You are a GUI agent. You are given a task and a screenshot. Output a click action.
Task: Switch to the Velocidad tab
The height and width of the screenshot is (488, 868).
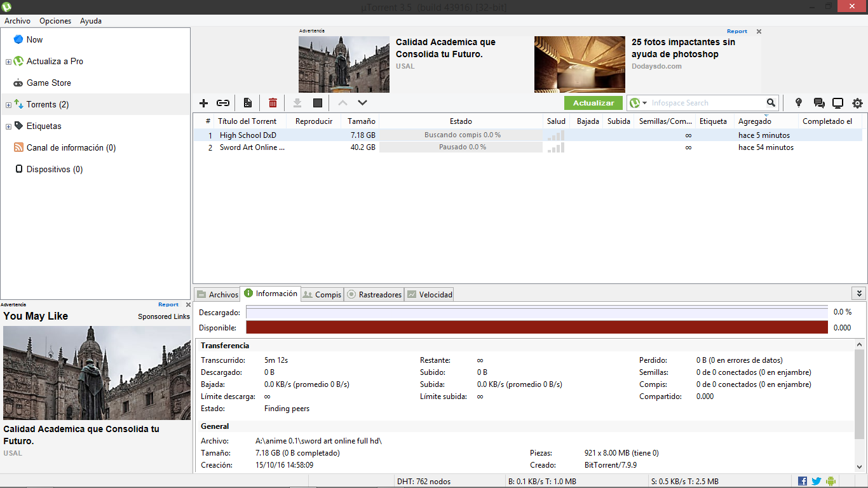click(430, 294)
